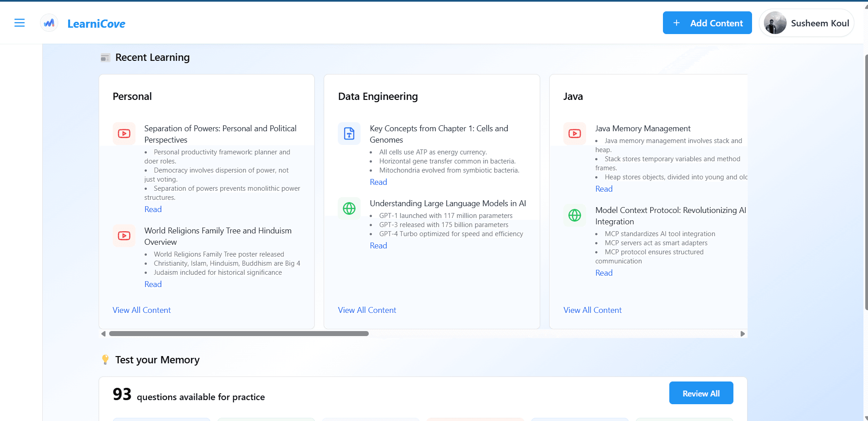Click the Personal card heading
Image resolution: width=868 pixels, height=421 pixels.
point(132,96)
